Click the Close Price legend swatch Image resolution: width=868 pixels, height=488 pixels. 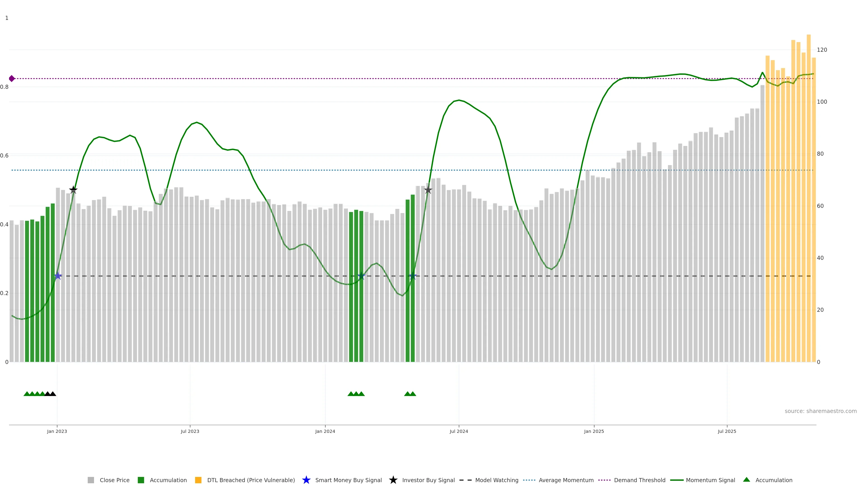(x=91, y=480)
